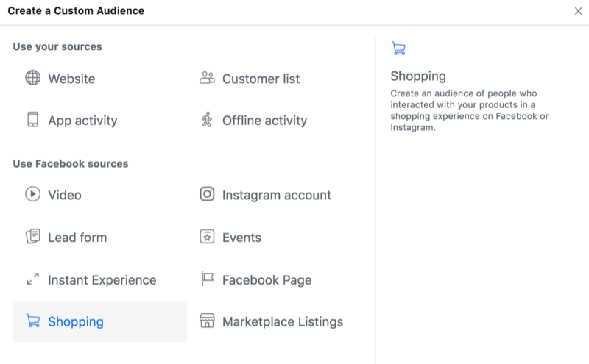Close the Create a Custom Audience dialog
The image size is (589, 364).
click(x=578, y=11)
